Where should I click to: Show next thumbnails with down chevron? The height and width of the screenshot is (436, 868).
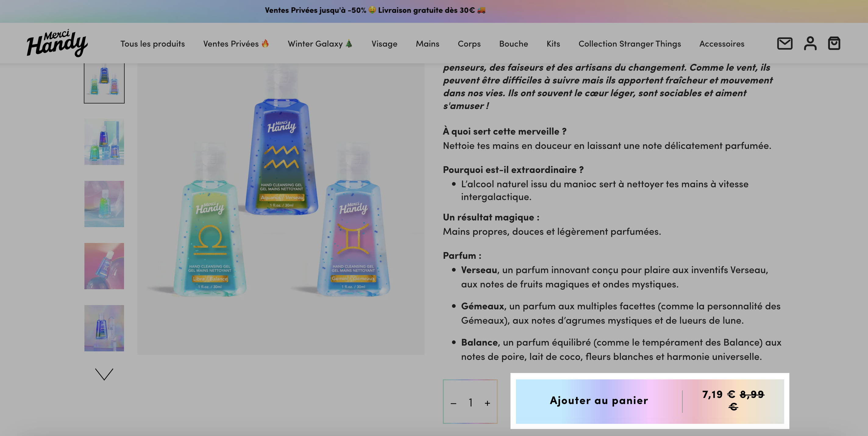coord(104,374)
